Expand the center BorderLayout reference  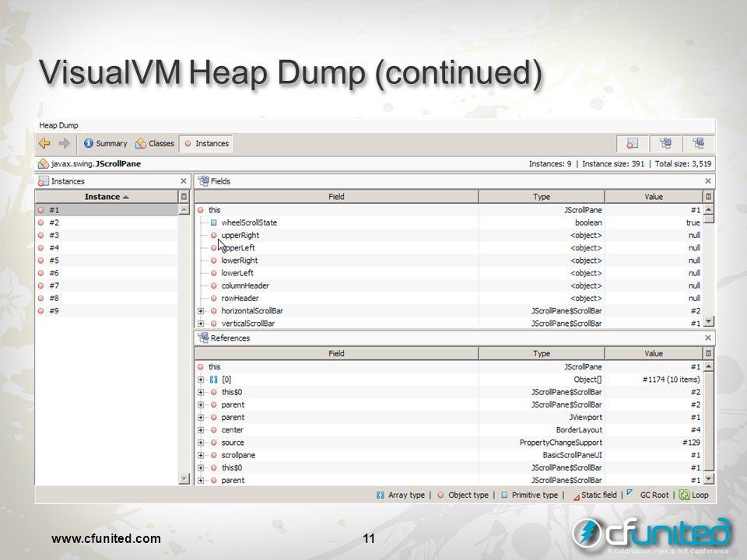201,430
